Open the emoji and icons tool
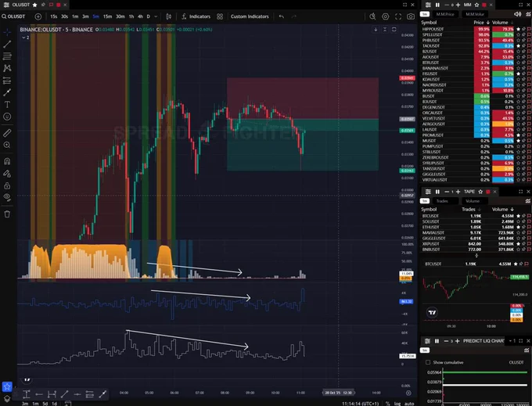532x406 pixels. point(7,117)
